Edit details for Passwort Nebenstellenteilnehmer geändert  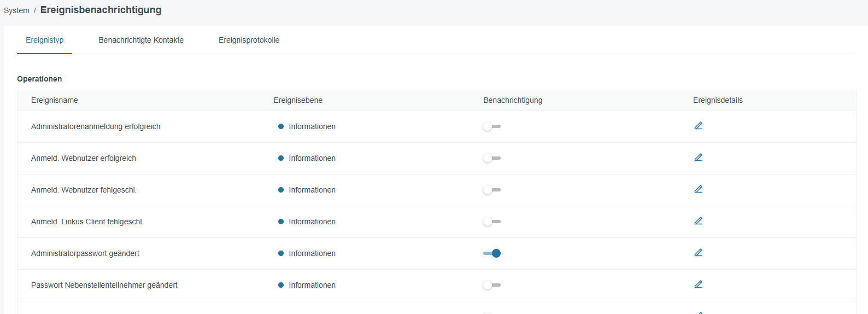(698, 284)
